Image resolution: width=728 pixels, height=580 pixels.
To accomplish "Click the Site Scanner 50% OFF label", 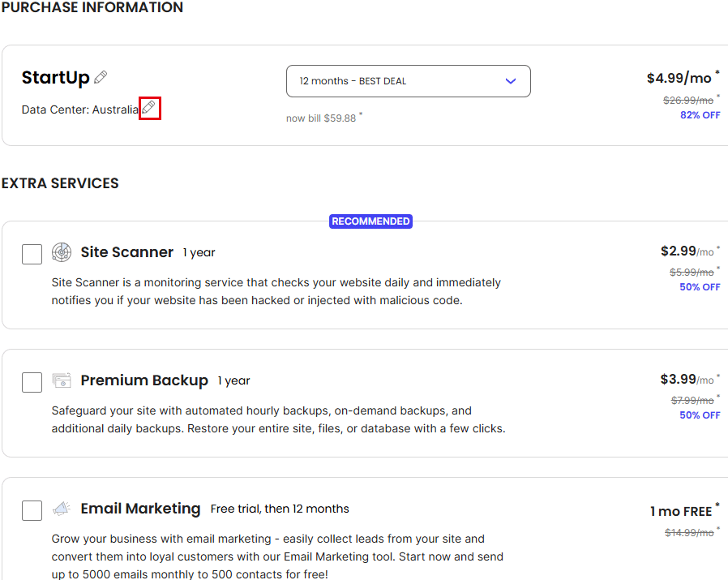I will (x=700, y=287).
